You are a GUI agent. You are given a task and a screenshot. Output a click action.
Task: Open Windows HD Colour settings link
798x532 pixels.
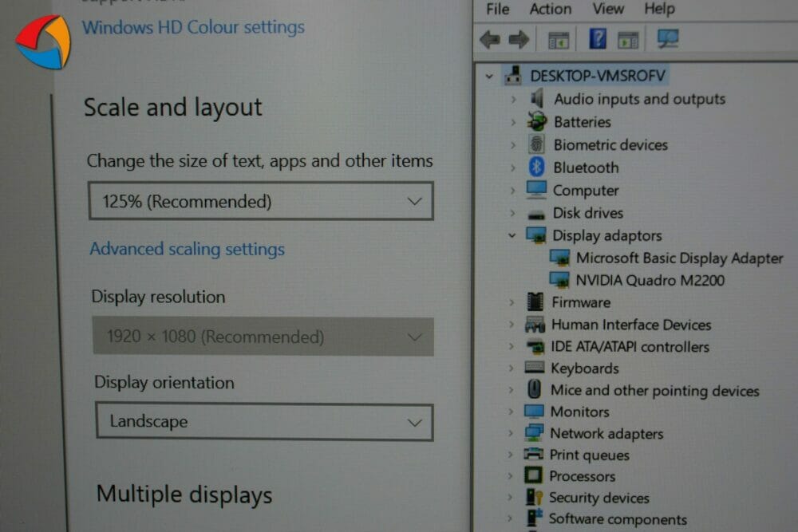pos(193,27)
